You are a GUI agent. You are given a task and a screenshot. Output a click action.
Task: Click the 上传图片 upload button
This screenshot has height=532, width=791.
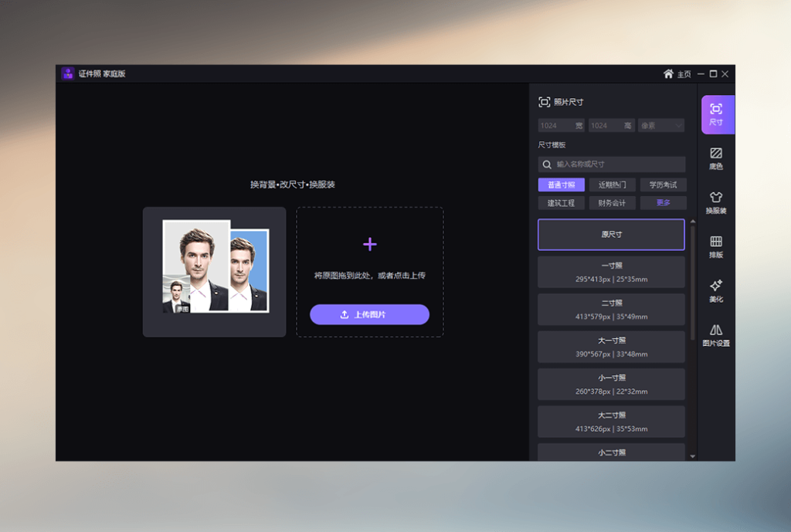369,315
